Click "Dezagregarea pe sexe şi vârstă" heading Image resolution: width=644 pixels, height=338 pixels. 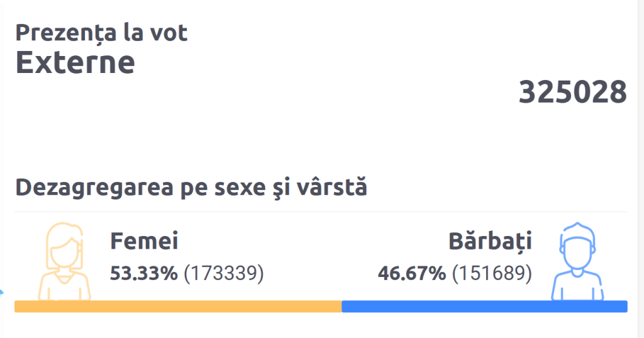(191, 187)
